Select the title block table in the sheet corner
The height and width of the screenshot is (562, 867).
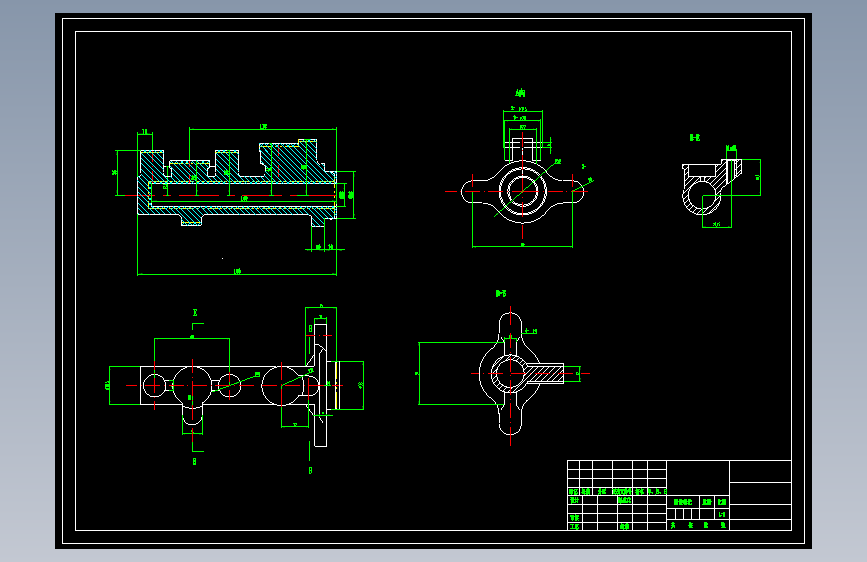(x=679, y=495)
